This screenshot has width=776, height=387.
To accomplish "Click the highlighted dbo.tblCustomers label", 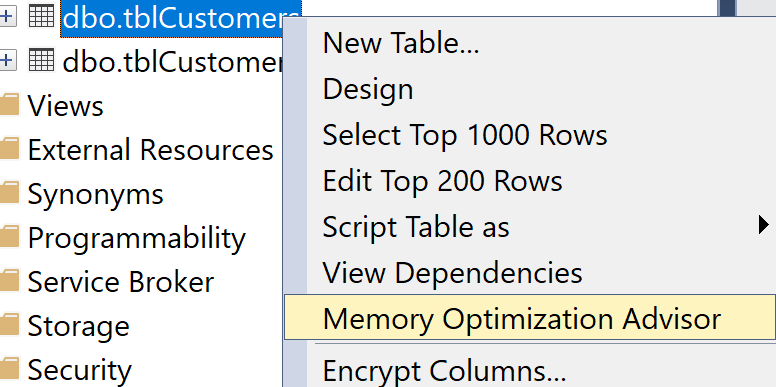I will click(x=181, y=18).
